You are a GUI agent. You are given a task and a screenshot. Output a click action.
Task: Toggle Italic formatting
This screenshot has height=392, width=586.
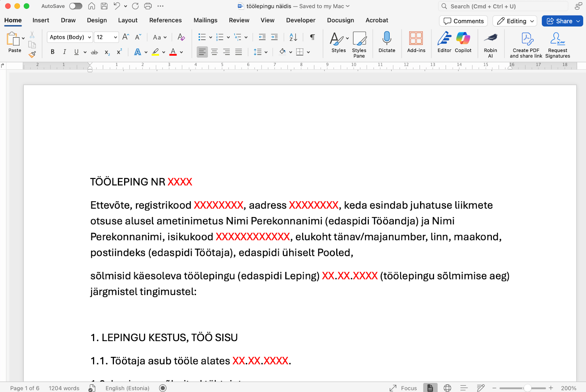click(x=64, y=52)
